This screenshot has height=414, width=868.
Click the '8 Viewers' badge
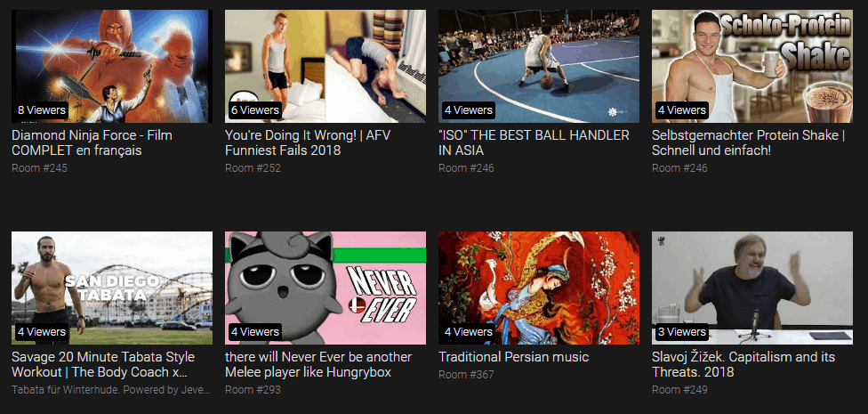pos(42,110)
